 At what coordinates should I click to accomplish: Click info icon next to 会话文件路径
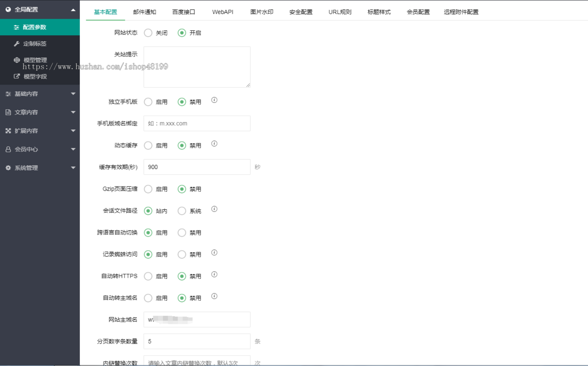coord(214,209)
